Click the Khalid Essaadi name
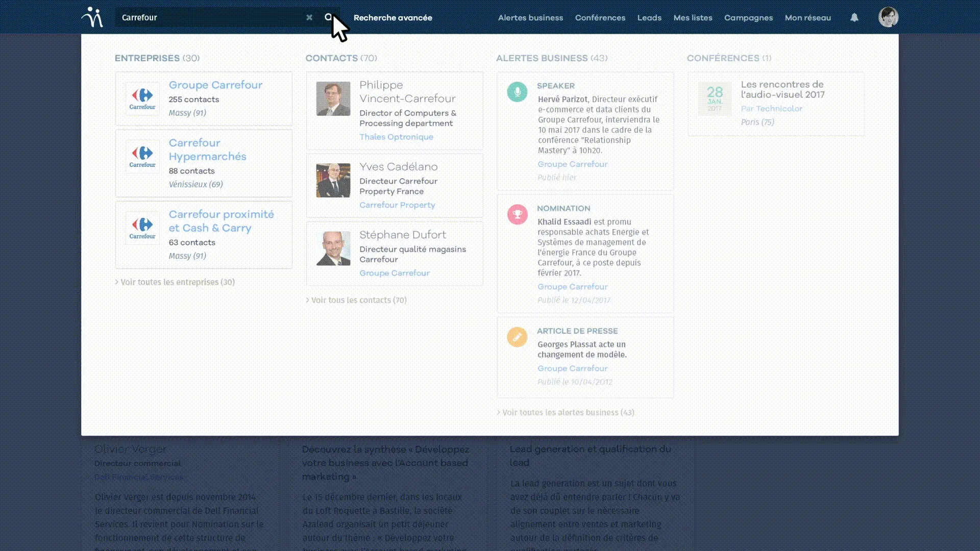 click(x=564, y=222)
